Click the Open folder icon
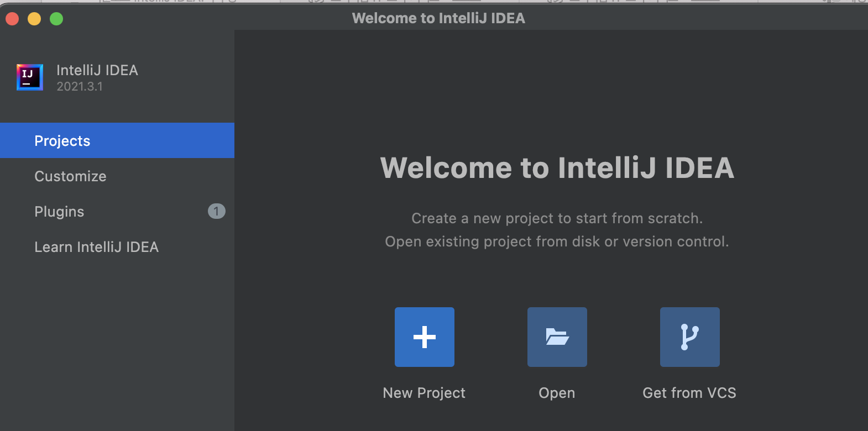The height and width of the screenshot is (431, 868). tap(557, 337)
